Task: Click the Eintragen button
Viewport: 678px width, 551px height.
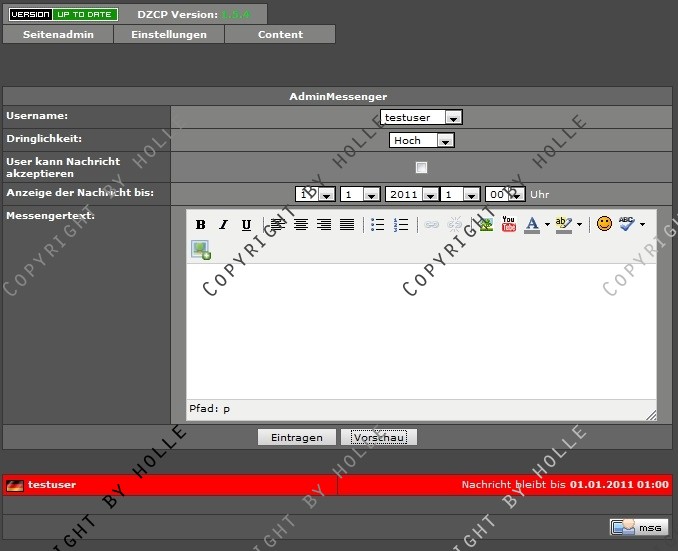Action: pyautogui.click(x=296, y=437)
